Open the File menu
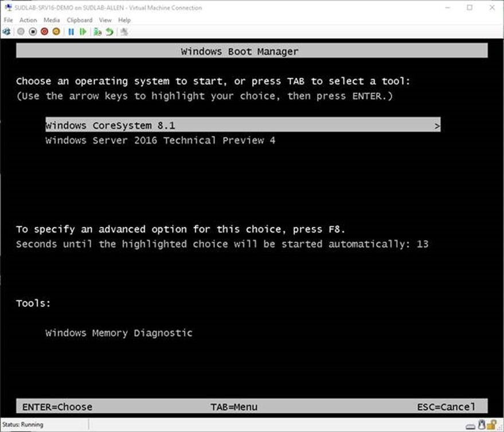 [x=9, y=20]
